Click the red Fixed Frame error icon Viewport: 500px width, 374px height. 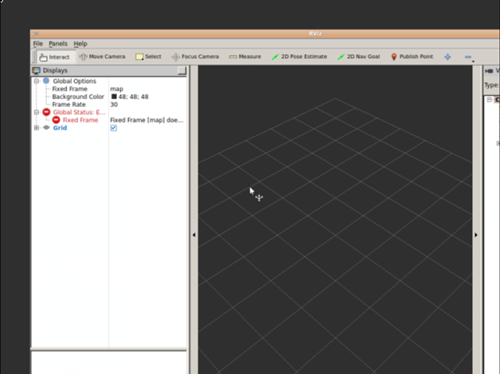click(x=56, y=120)
